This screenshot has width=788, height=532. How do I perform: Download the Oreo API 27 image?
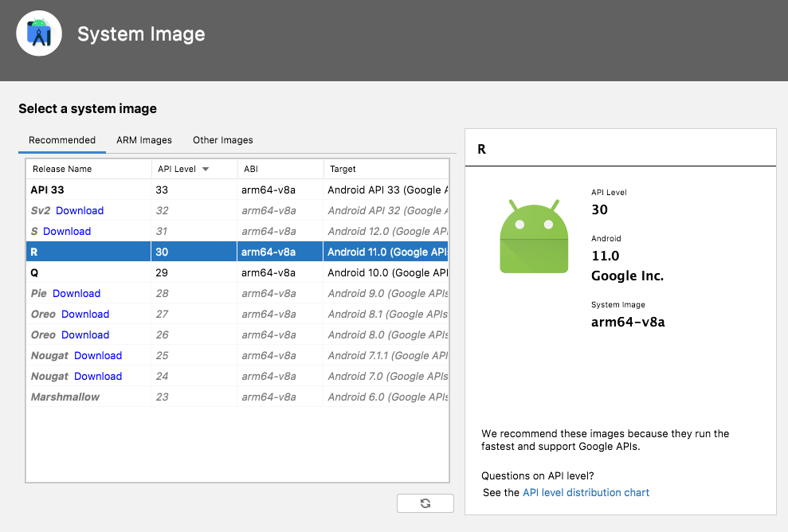click(x=85, y=314)
